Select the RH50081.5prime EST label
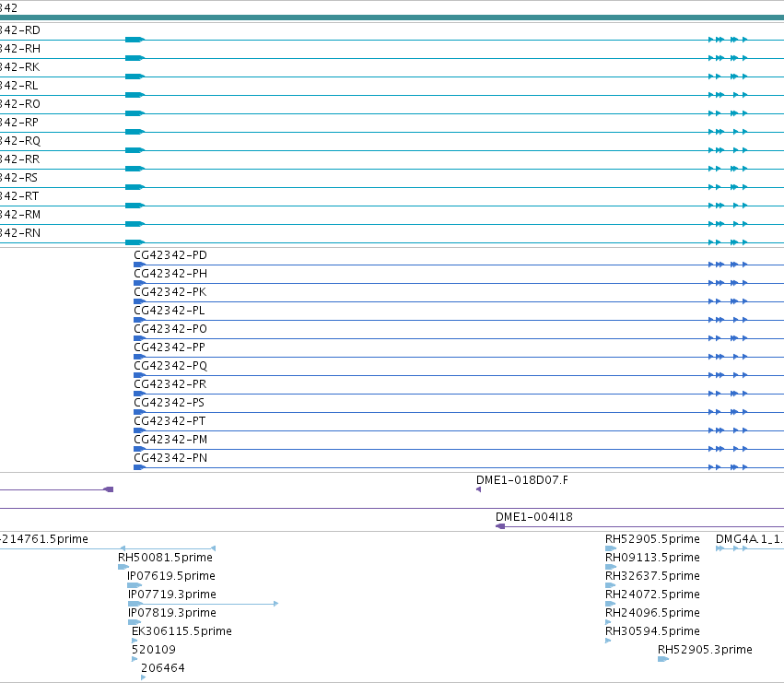This screenshot has height=683, width=784. point(166,558)
